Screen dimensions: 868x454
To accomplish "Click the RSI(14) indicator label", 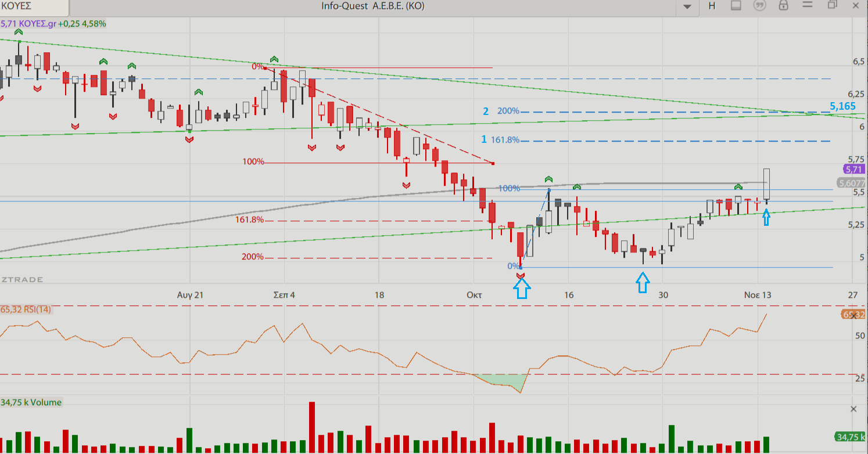I will pyautogui.click(x=26, y=309).
